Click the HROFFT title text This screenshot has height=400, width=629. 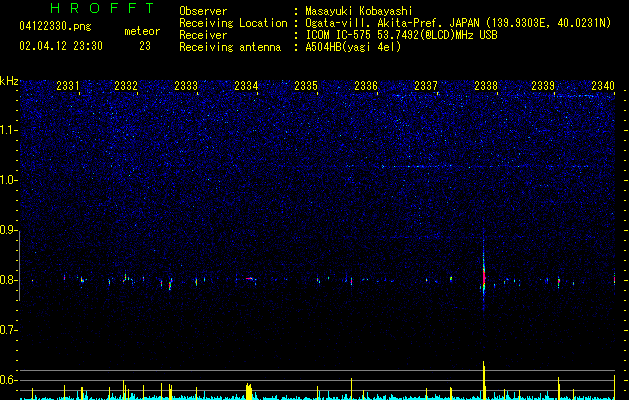pos(103,8)
